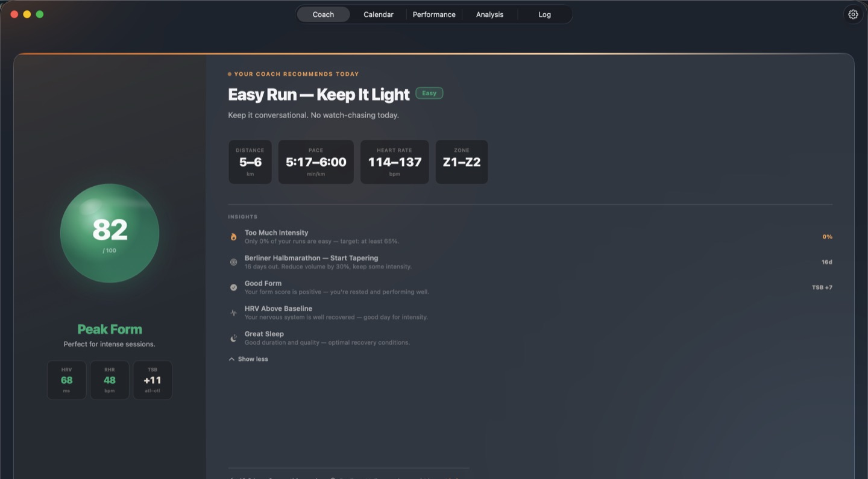Viewport: 868px width, 479px height.
Task: Open the Log tab
Action: [x=544, y=14]
